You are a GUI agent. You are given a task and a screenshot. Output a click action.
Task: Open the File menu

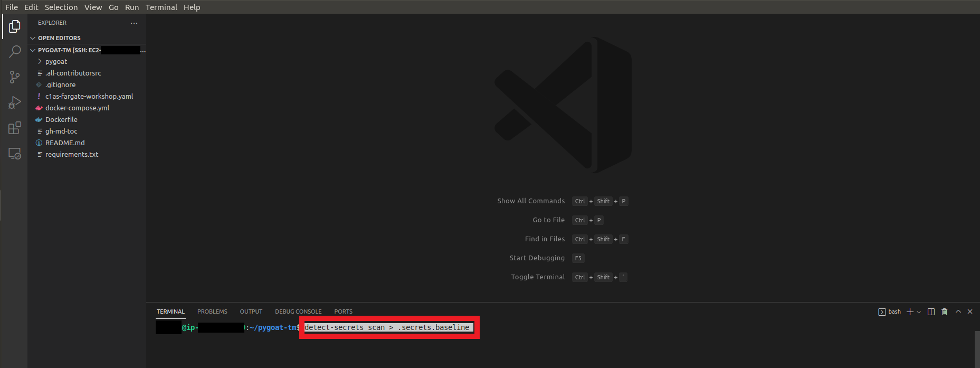pyautogui.click(x=12, y=7)
